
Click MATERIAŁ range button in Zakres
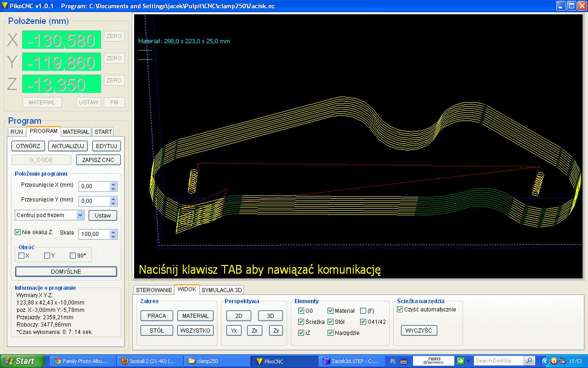195,316
